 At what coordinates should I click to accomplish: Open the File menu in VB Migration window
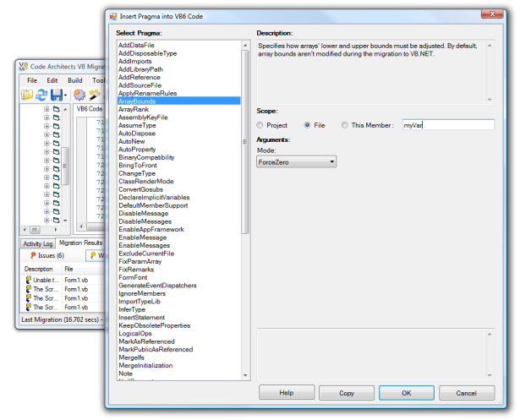tap(32, 80)
